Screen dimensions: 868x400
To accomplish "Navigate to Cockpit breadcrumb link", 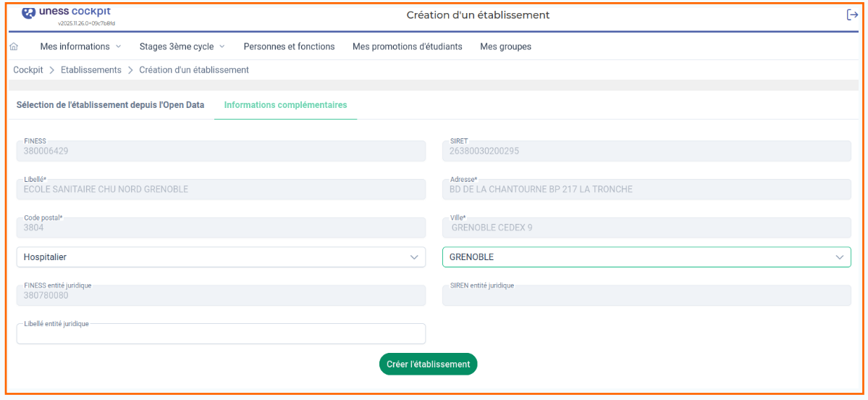I will pos(28,70).
